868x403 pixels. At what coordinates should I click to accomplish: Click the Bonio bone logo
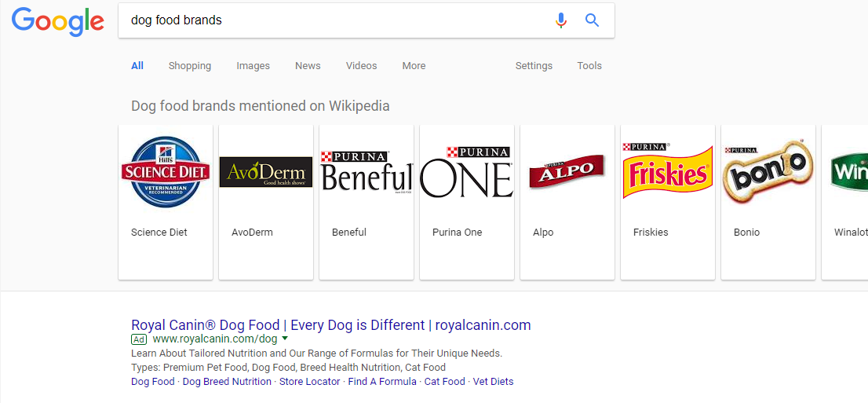tap(768, 172)
